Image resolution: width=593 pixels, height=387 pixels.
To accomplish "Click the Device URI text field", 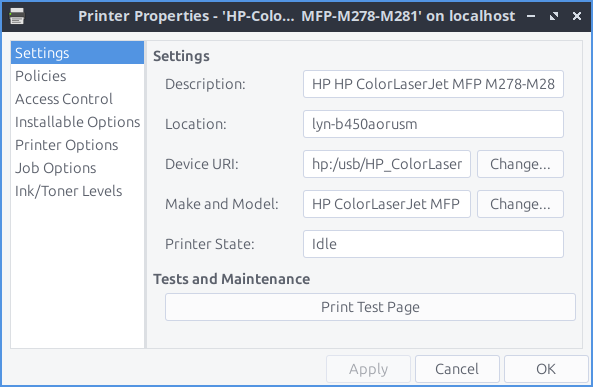I will [387, 164].
